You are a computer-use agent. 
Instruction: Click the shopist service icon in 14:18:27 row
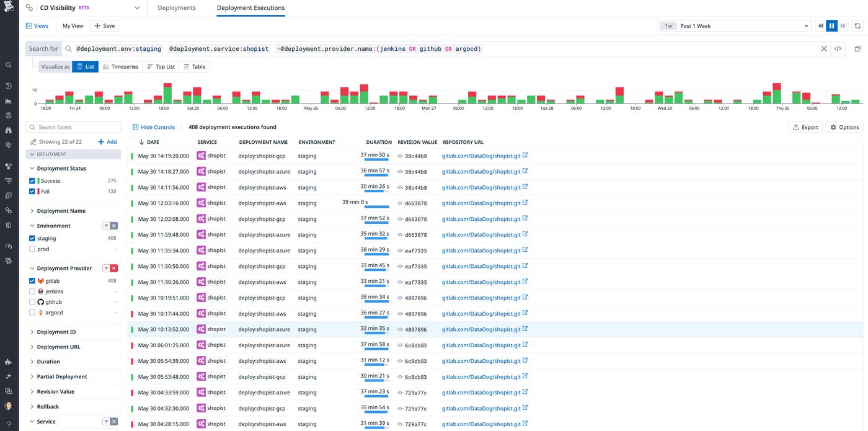[201, 172]
